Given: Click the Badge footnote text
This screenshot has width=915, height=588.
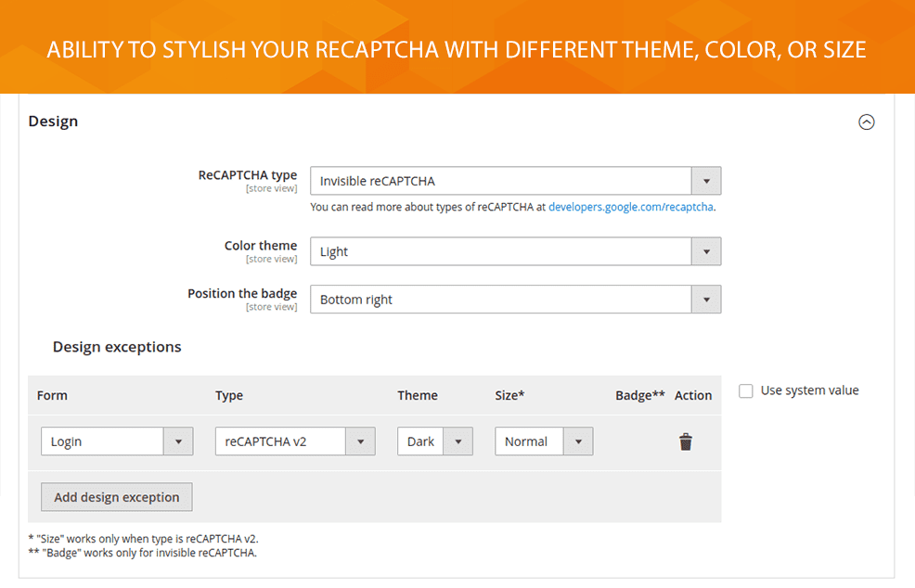Looking at the screenshot, I should (x=142, y=553).
